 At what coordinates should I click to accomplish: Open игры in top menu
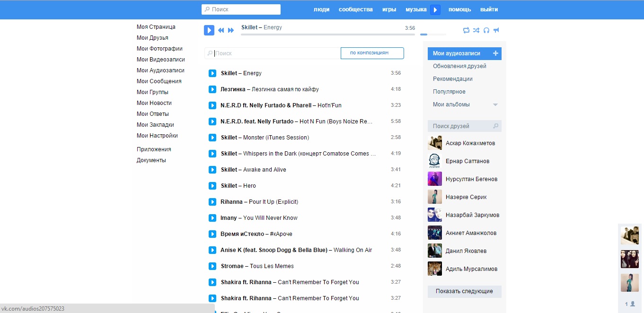(x=389, y=9)
